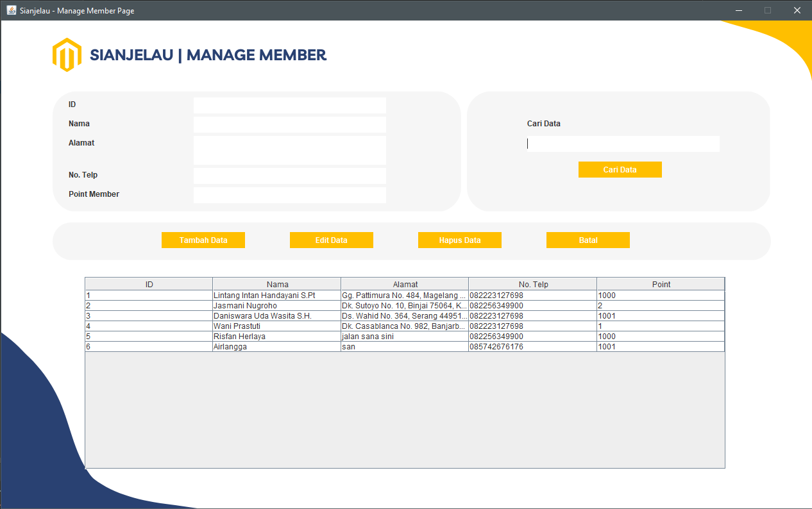Click the Hapus Data button
Image resolution: width=812 pixels, height=509 pixels.
tap(460, 240)
